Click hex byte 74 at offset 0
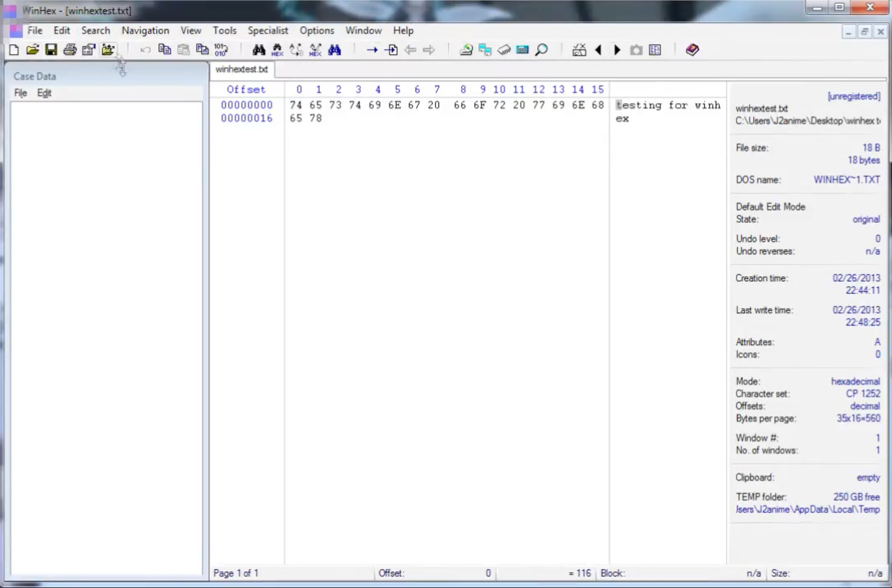The height and width of the screenshot is (588, 892). pos(296,105)
